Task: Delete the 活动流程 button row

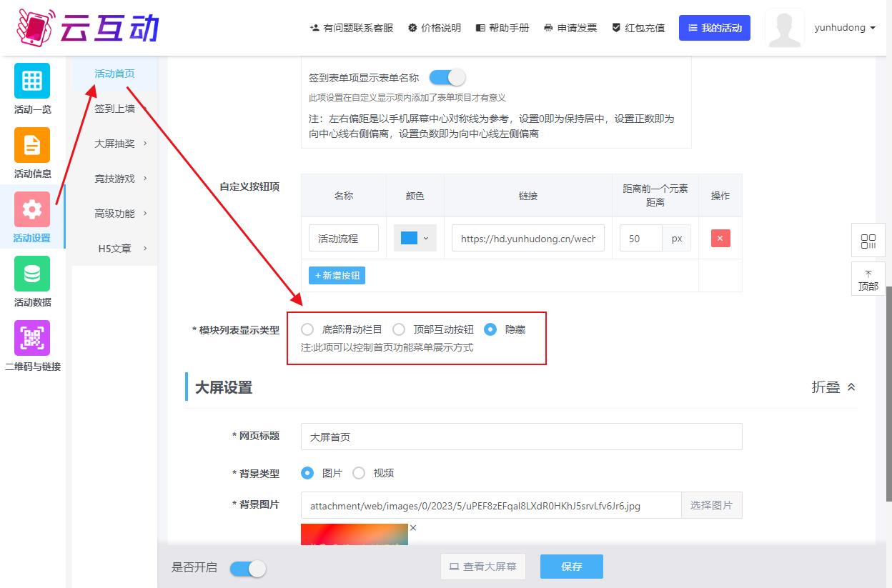Action: tap(720, 239)
